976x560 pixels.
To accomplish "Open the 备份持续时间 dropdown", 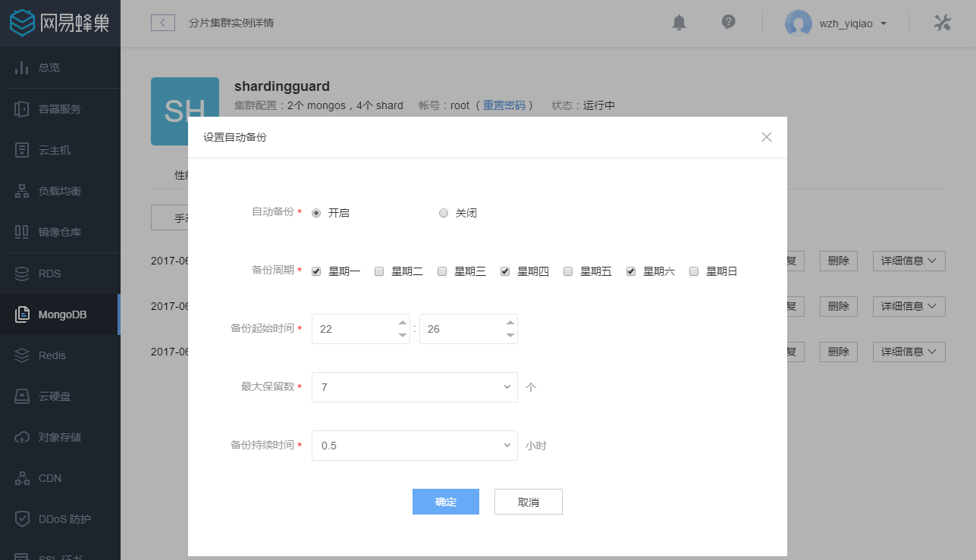I will (415, 446).
